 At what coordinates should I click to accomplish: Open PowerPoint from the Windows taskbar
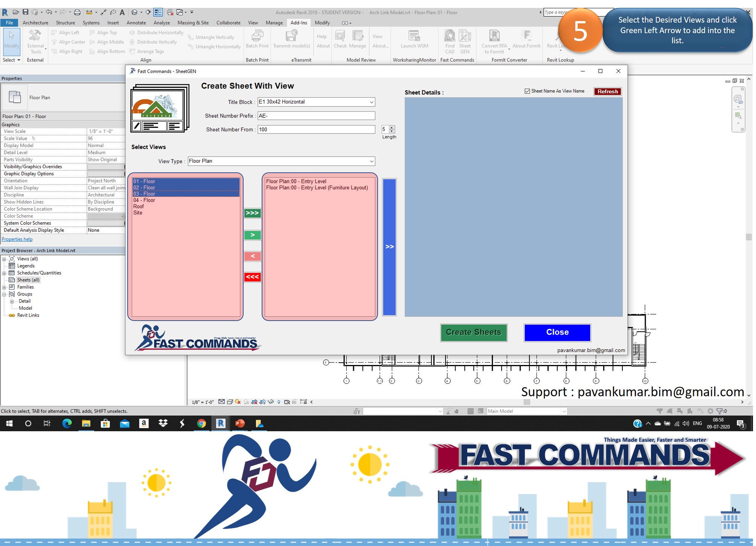[240, 423]
